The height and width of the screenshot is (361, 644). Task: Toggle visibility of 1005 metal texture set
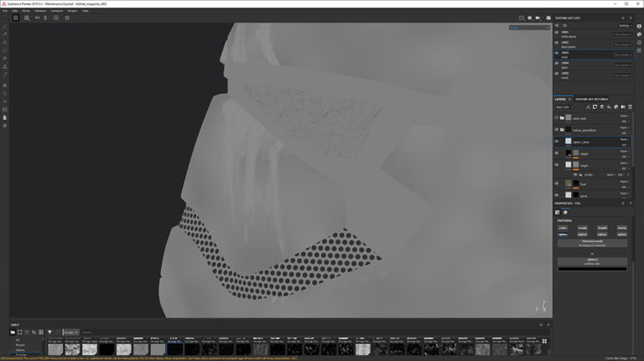point(557,74)
